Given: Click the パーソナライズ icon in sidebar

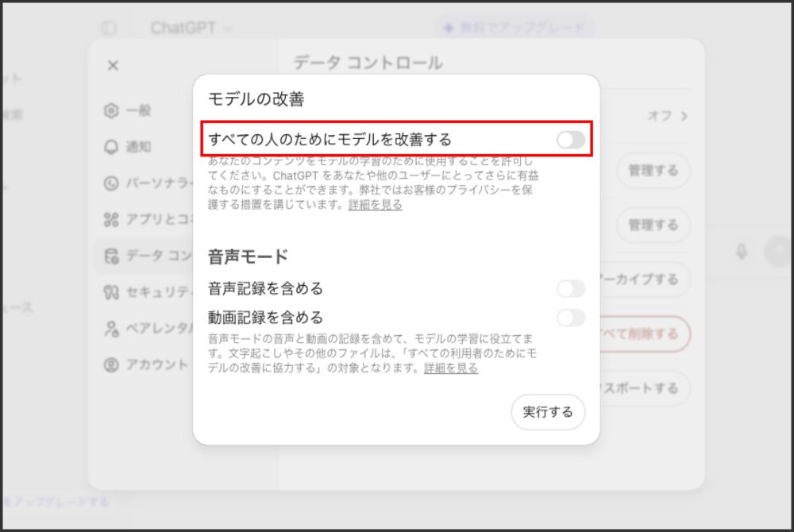Looking at the screenshot, I should (111, 183).
